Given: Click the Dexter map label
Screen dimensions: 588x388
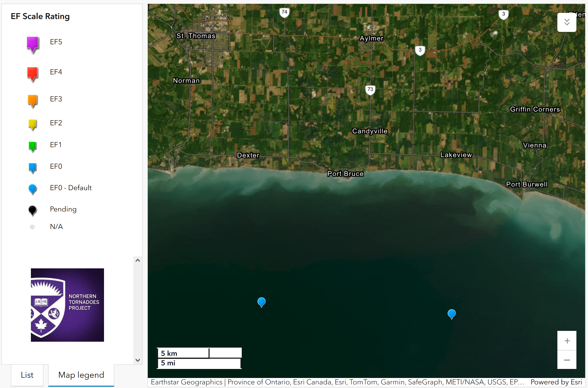Looking at the screenshot, I should pos(248,155).
